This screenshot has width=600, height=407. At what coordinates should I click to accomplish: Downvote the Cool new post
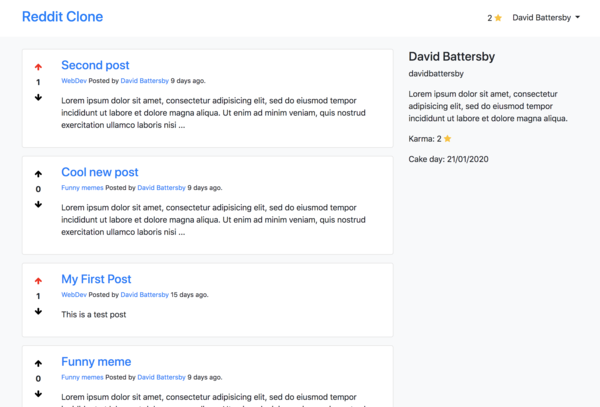tap(38, 204)
